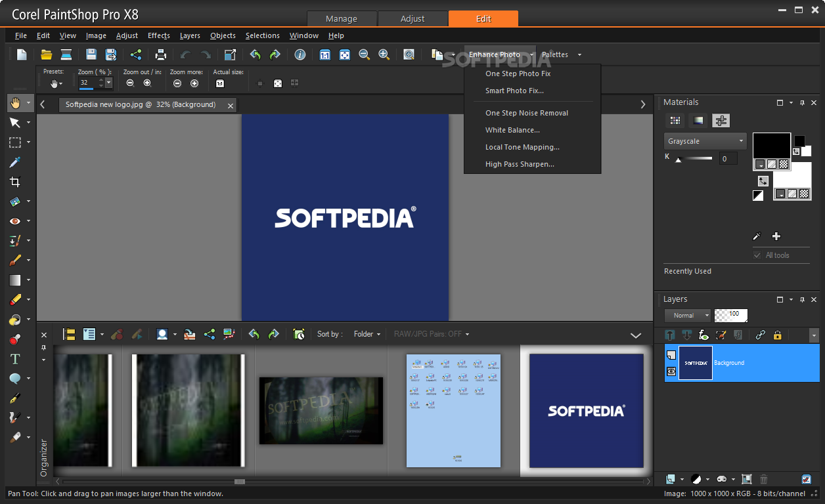Expand the Layers toolbar overflow arrow
Image resolution: width=825 pixels, height=504 pixels.
(814, 335)
